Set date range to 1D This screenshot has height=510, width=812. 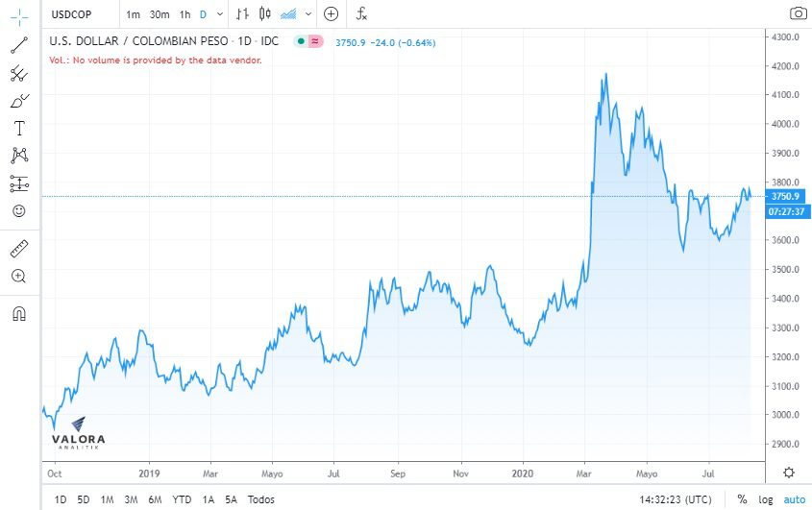point(61,499)
